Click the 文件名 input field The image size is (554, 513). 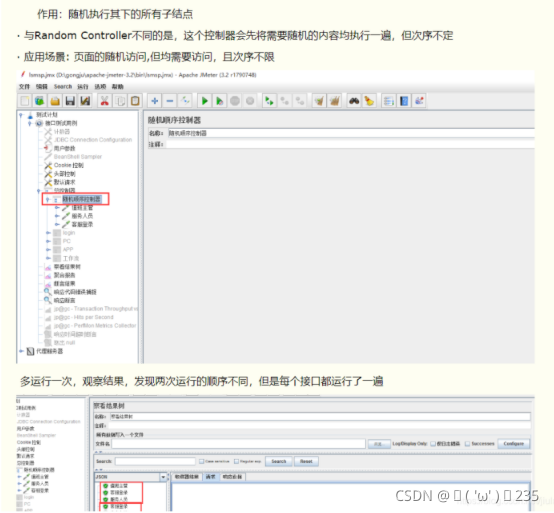(x=238, y=444)
